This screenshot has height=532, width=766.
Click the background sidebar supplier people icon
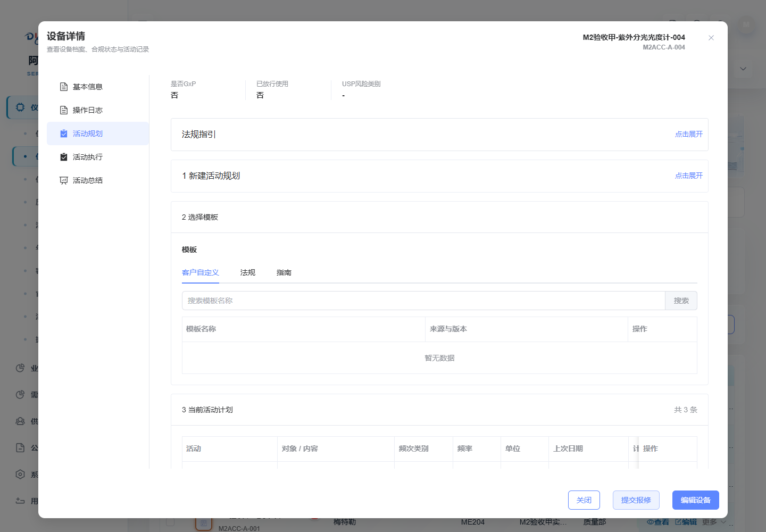(x=20, y=421)
